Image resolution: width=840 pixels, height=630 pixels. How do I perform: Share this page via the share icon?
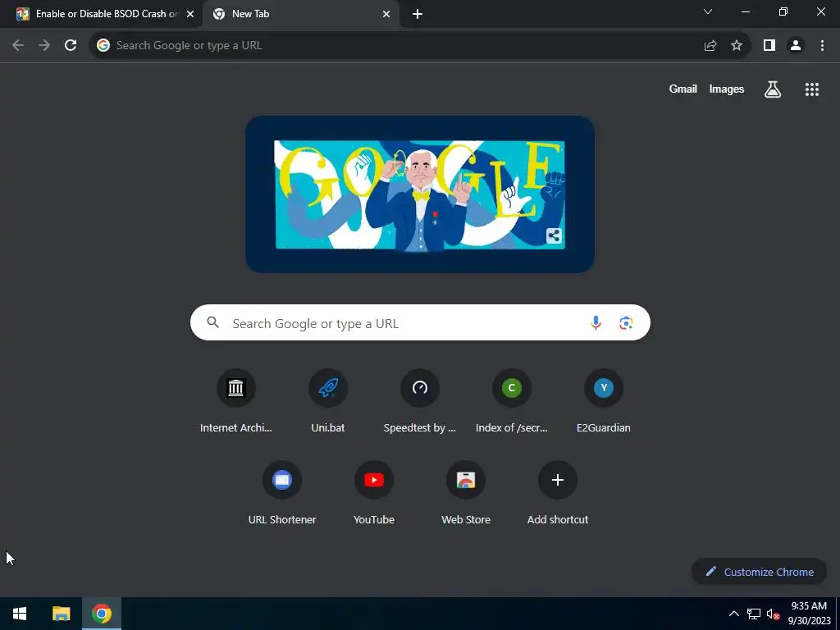pos(710,46)
